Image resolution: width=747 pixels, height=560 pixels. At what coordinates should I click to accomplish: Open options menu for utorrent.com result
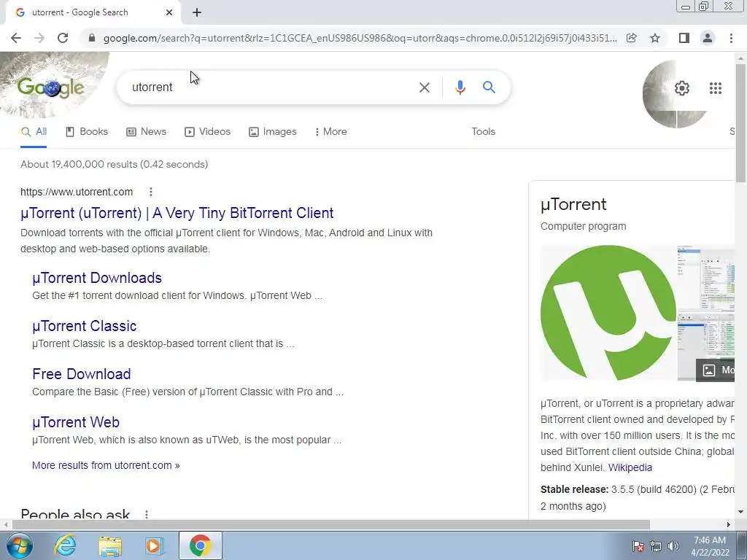pyautogui.click(x=151, y=192)
